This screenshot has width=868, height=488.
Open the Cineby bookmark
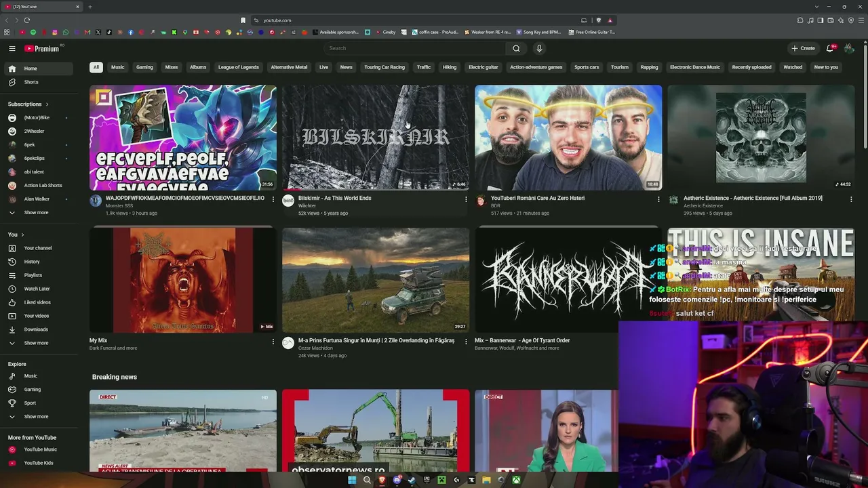click(384, 32)
